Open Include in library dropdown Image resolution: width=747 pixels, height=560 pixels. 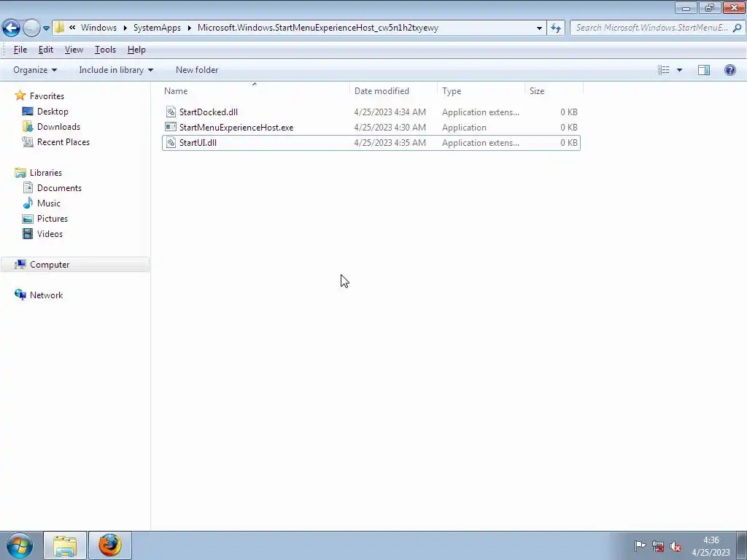coord(116,70)
